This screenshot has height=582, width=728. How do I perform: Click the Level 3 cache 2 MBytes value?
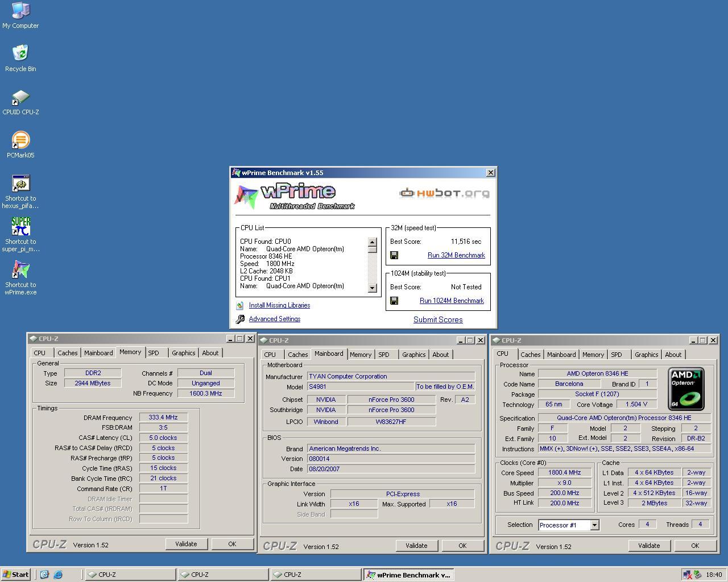pyautogui.click(x=655, y=503)
